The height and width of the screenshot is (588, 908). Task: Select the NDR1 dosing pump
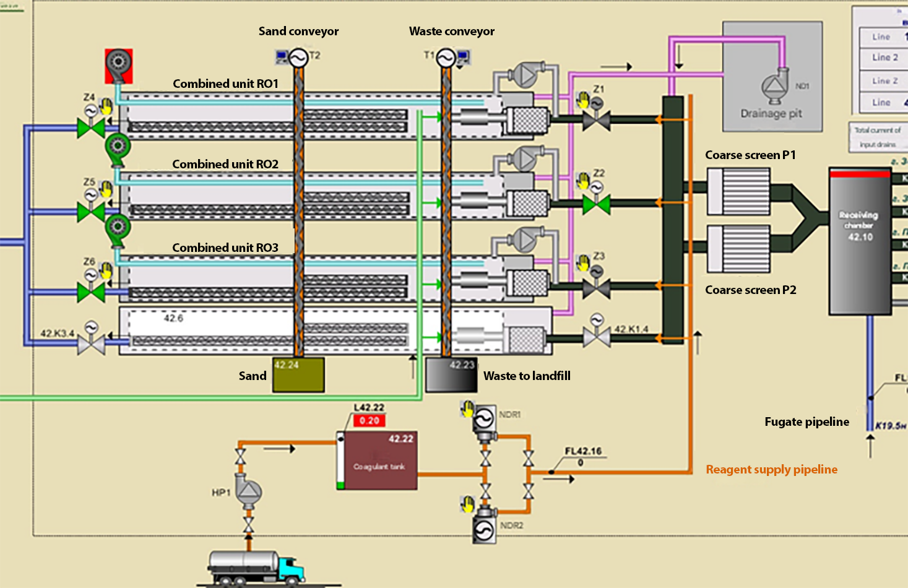pyautogui.click(x=483, y=420)
